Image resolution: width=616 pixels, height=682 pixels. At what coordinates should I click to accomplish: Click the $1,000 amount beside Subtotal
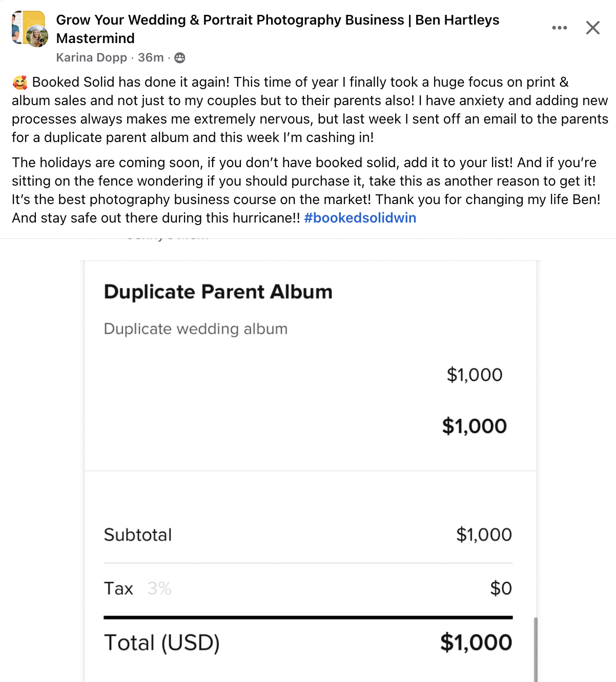[x=484, y=535]
